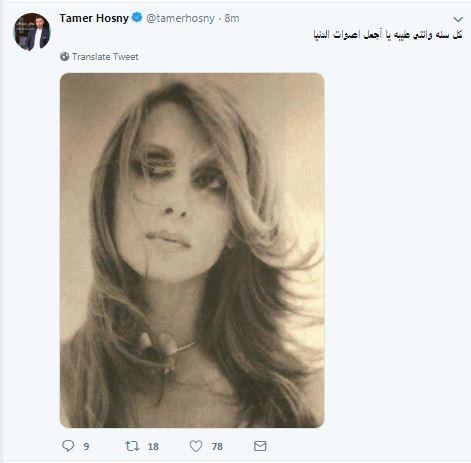View the reply count 9
471x463 pixels.
(x=86, y=446)
